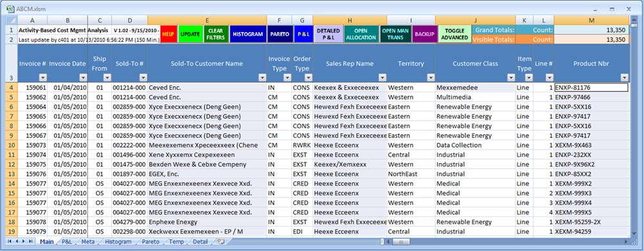
Task: Click the NorthEast territory cell
Action: click(x=411, y=174)
